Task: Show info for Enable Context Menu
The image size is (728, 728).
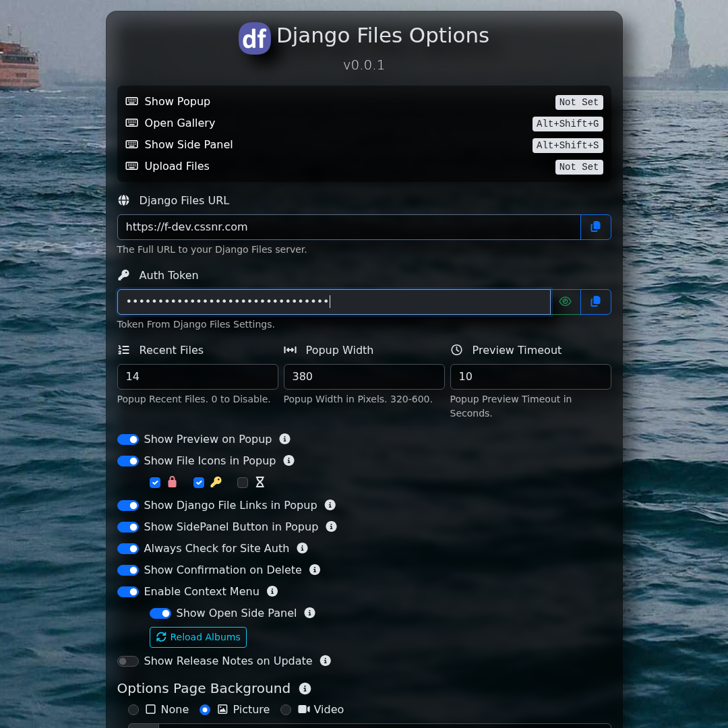Action: pos(272,591)
